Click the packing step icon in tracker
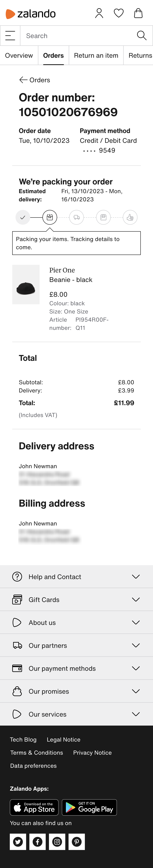The image size is (153, 868). click(x=50, y=217)
